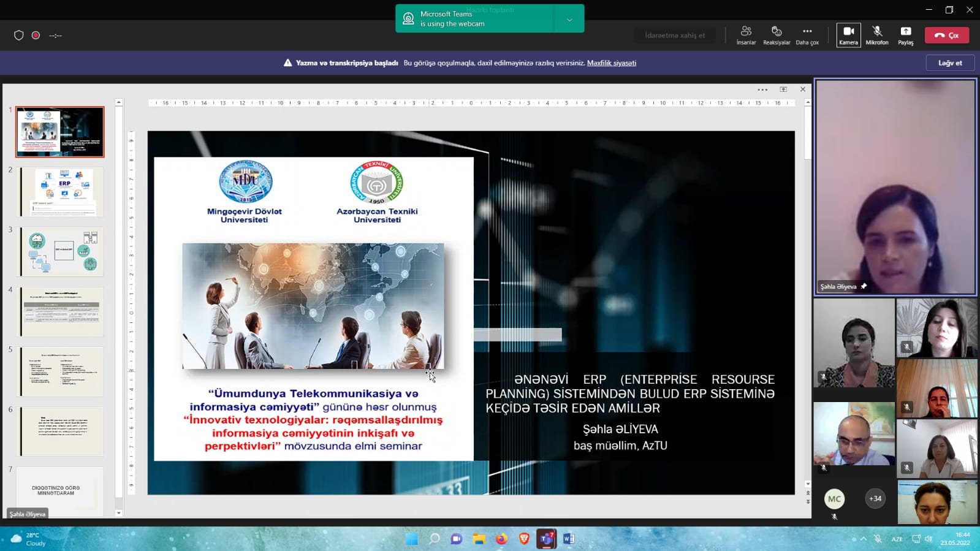980x551 pixels.
Task: Dismiss the banner with Ləğv et
Action: pos(950,63)
